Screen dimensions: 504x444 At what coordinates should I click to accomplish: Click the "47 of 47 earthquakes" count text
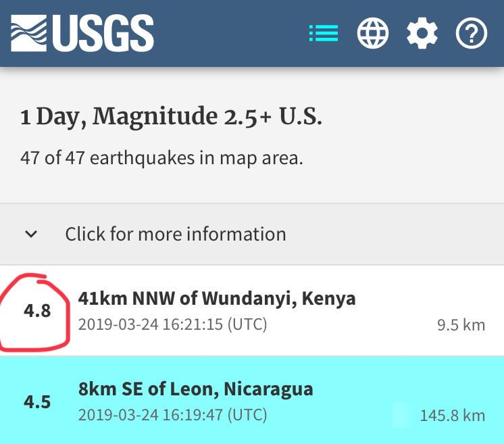click(x=162, y=159)
